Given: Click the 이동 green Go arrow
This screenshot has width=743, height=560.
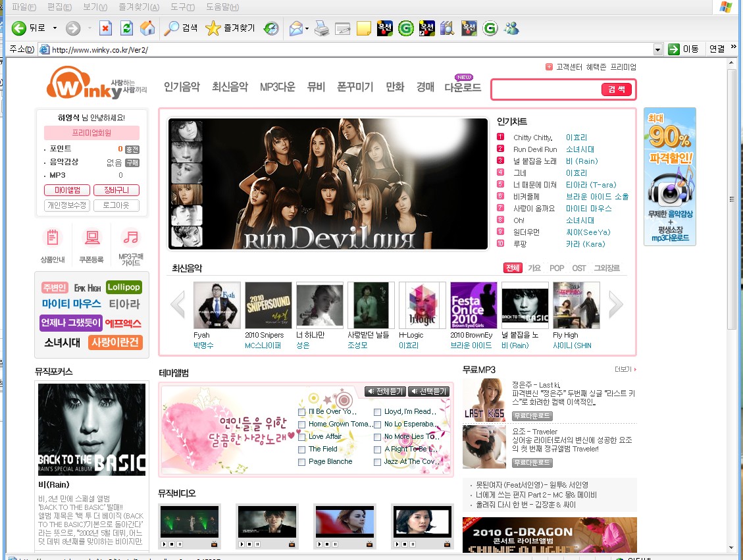Looking at the screenshot, I should (674, 49).
